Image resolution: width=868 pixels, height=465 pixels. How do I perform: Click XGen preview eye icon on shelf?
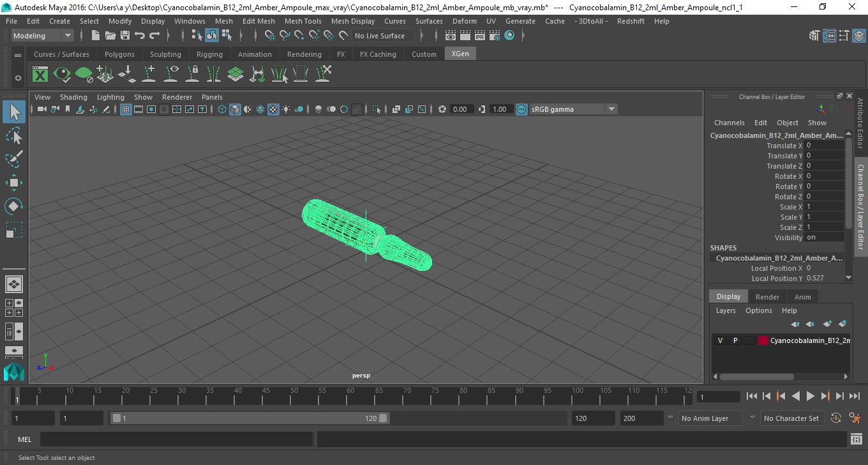(x=62, y=74)
